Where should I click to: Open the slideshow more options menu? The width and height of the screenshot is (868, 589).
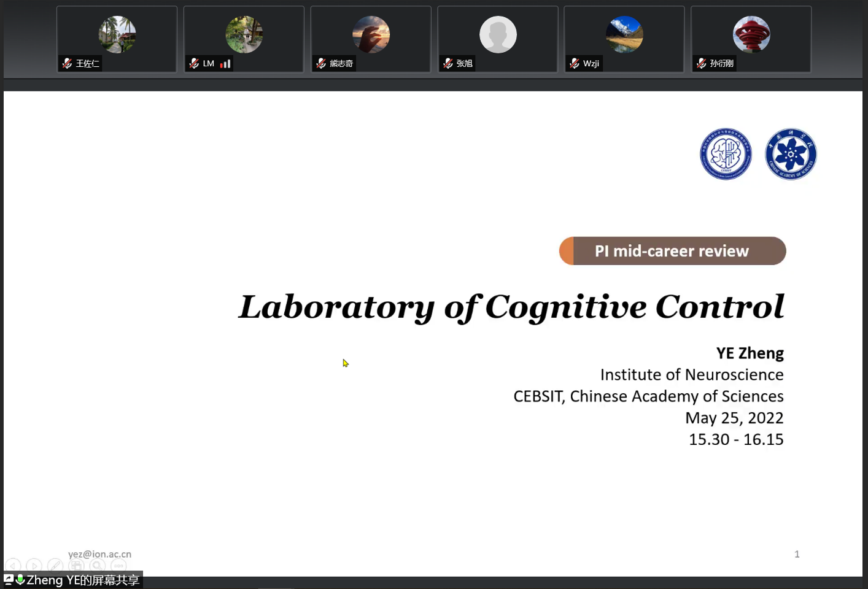point(118,566)
